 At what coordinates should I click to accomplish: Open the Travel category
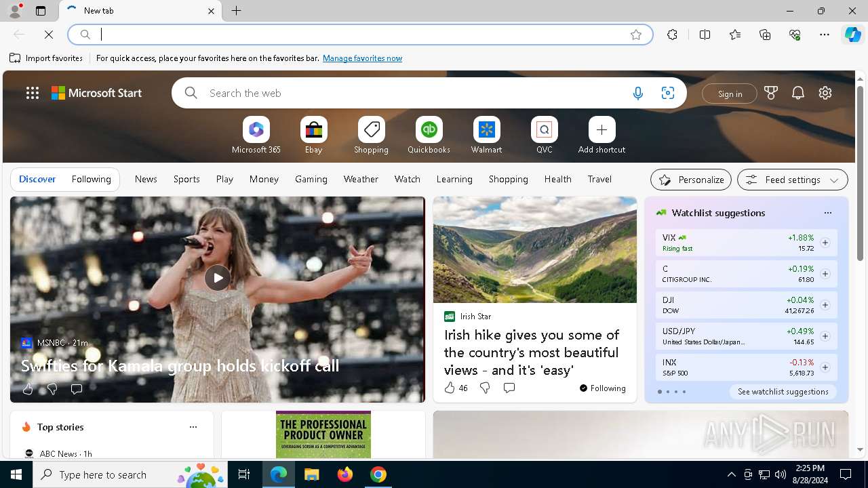point(599,179)
